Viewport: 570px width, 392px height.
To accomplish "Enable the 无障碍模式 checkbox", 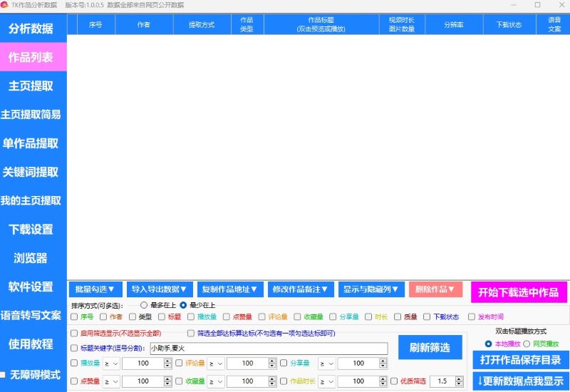I will pyautogui.click(x=3, y=375).
